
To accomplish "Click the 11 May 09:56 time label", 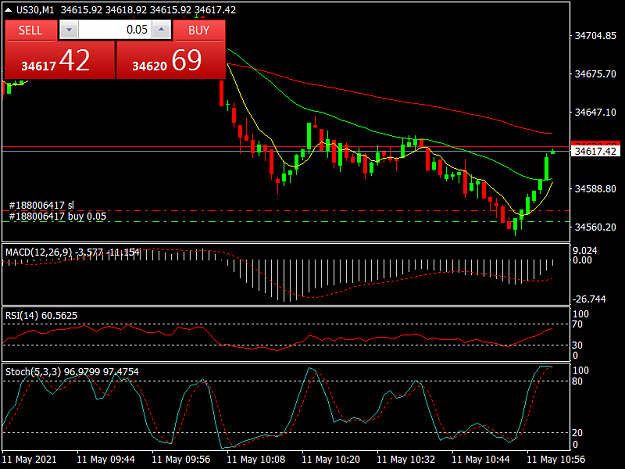I will click(181, 459).
